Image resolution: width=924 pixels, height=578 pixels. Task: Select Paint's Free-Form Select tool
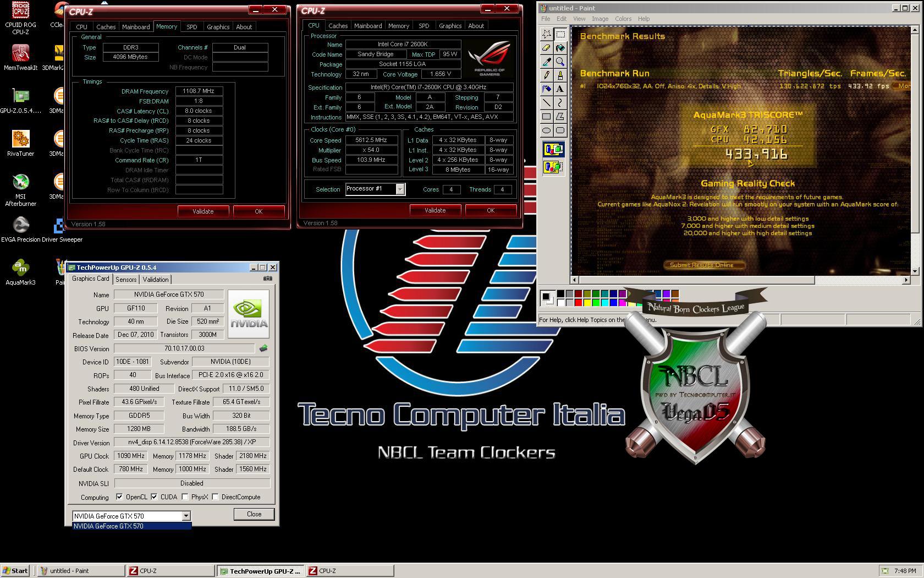pyautogui.click(x=546, y=34)
